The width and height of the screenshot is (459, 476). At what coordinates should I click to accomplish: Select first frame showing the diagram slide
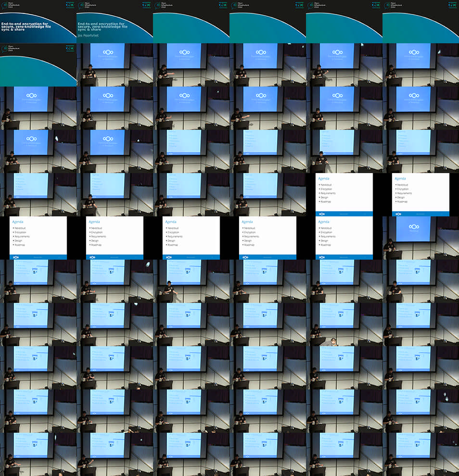[x=38, y=281]
